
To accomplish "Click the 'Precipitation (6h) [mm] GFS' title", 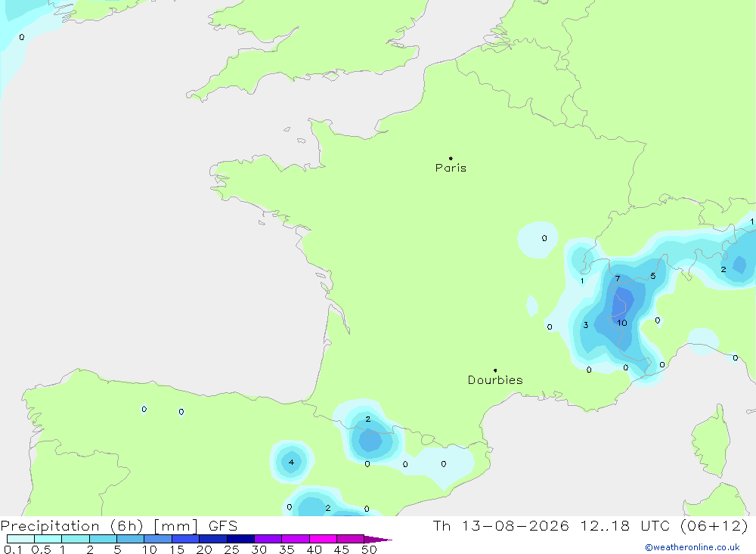I will pos(119,526).
